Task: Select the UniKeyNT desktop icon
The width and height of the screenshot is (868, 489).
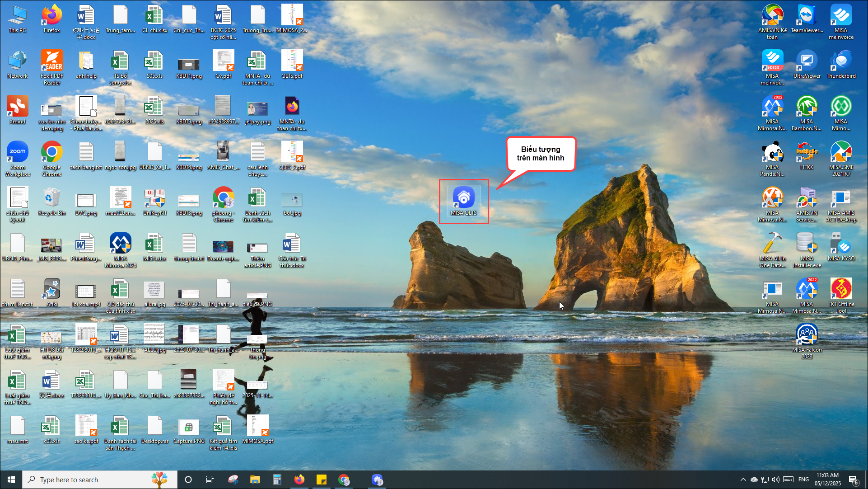Action: click(154, 198)
